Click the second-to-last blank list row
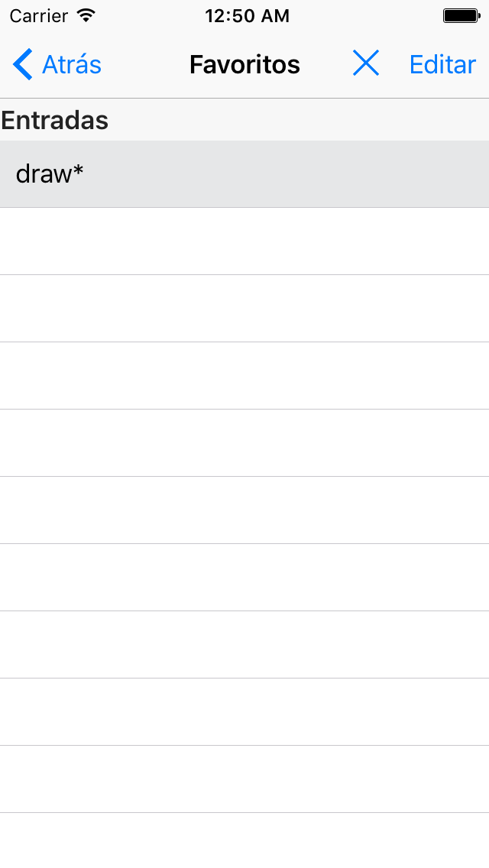This screenshot has width=489, height=868. 244,779
